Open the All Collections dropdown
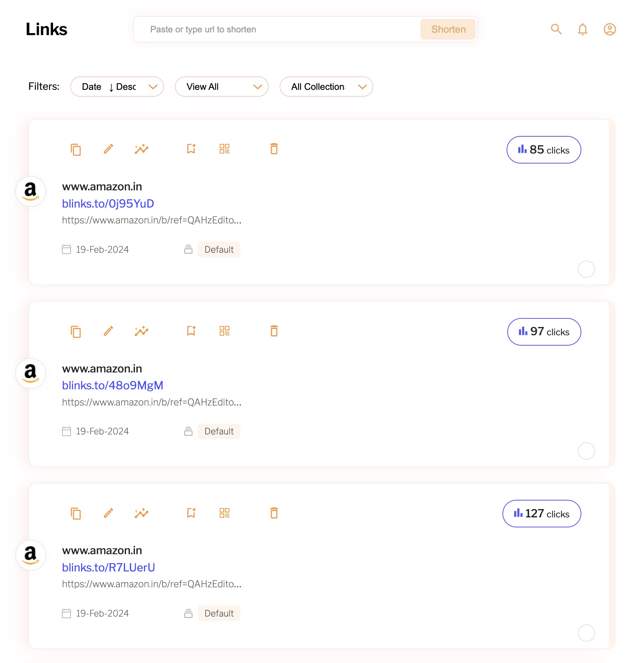 point(326,87)
